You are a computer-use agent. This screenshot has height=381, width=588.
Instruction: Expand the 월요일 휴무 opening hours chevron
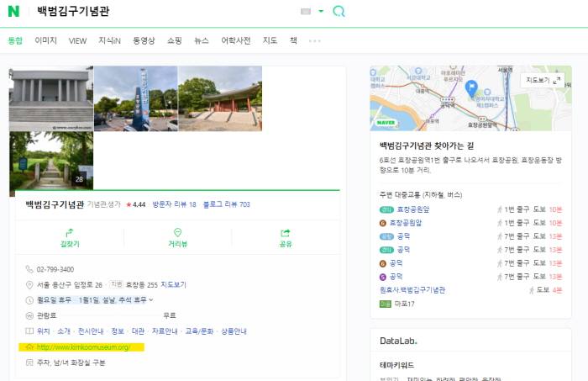coord(151,300)
